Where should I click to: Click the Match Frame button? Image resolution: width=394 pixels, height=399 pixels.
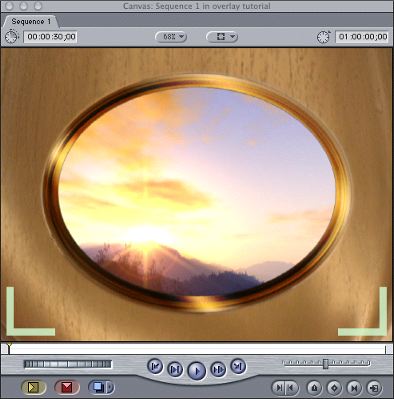point(374,388)
